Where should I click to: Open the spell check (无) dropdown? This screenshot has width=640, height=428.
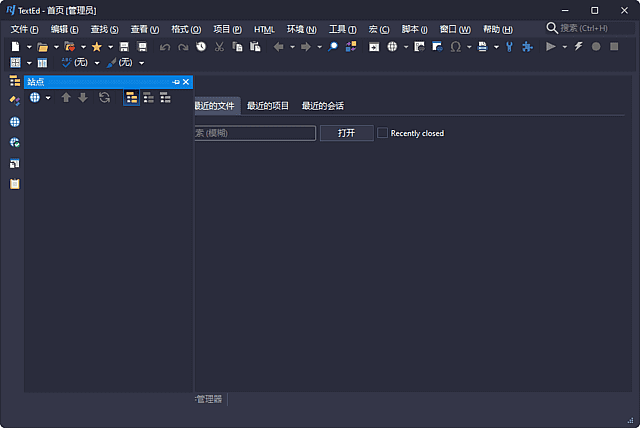(96, 63)
